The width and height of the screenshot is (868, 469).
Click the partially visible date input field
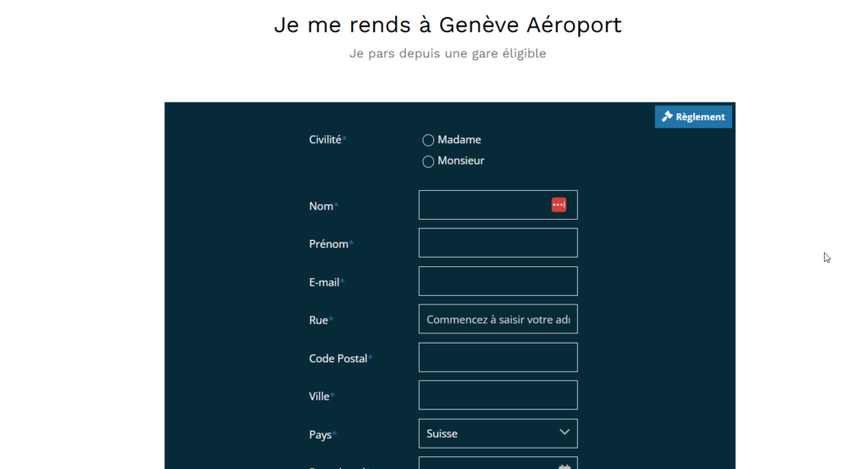click(498, 463)
